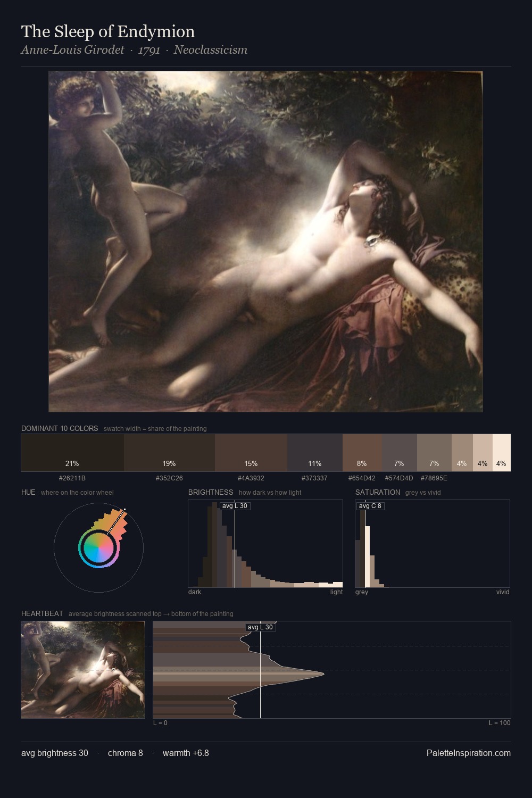Click hex code #654D42
532x798 pixels.
[362, 478]
